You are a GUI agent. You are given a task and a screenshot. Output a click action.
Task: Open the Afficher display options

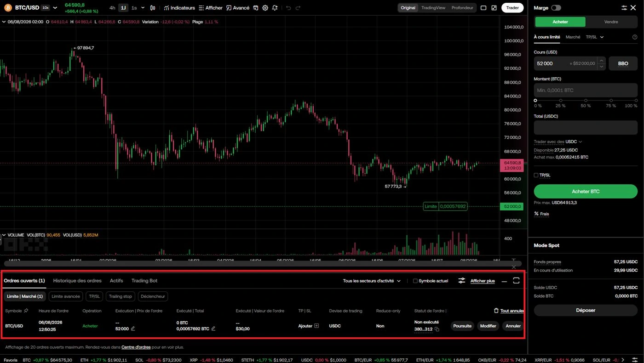click(x=211, y=8)
